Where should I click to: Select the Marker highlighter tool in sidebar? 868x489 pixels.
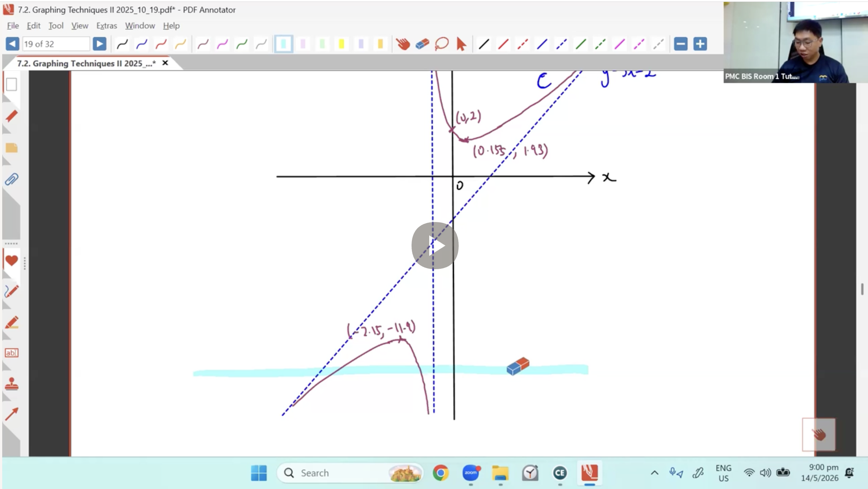(x=11, y=322)
